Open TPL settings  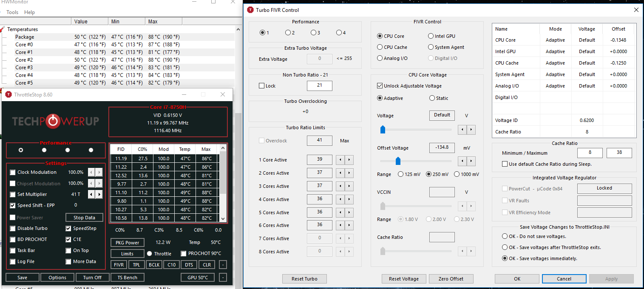[136, 265]
